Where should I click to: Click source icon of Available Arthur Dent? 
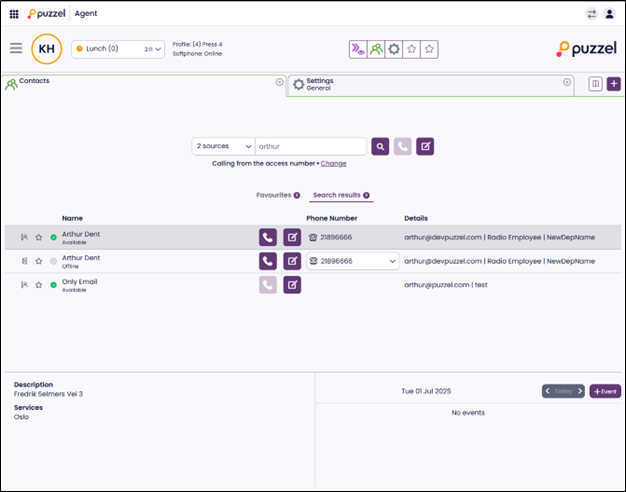click(x=24, y=237)
